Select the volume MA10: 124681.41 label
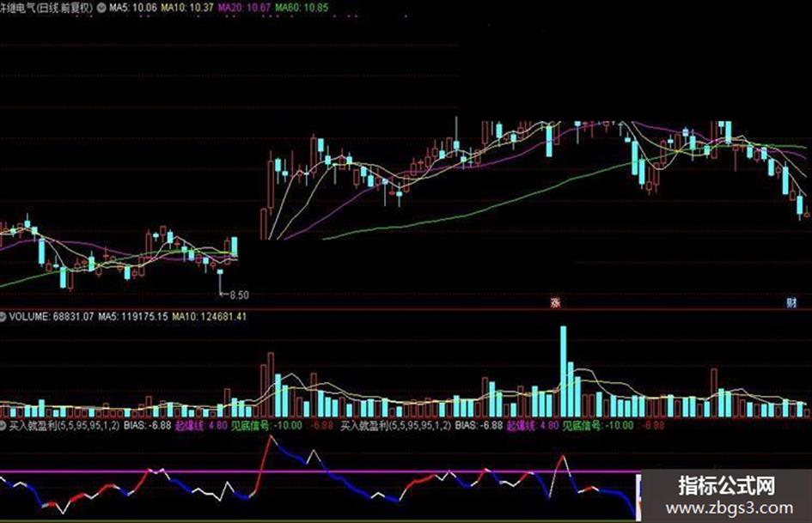The width and height of the screenshot is (812, 523). tap(209, 316)
